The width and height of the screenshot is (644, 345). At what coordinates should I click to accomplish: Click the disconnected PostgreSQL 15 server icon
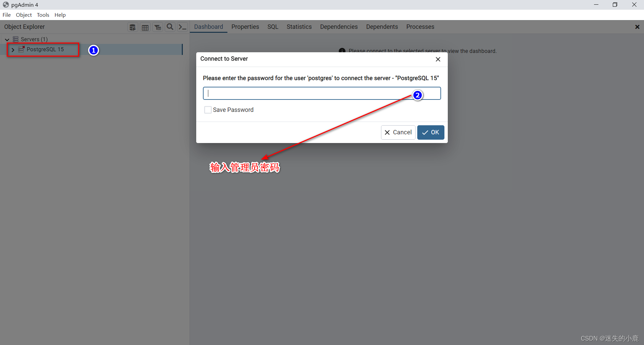tap(21, 49)
